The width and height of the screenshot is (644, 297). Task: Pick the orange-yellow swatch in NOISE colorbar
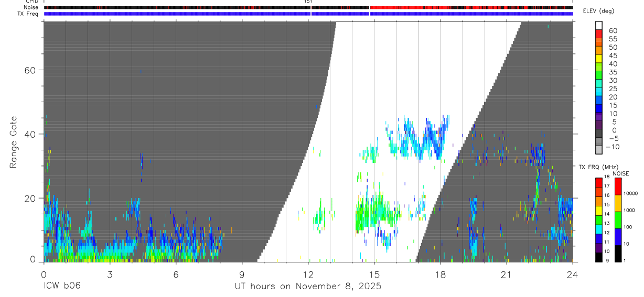(x=618, y=203)
